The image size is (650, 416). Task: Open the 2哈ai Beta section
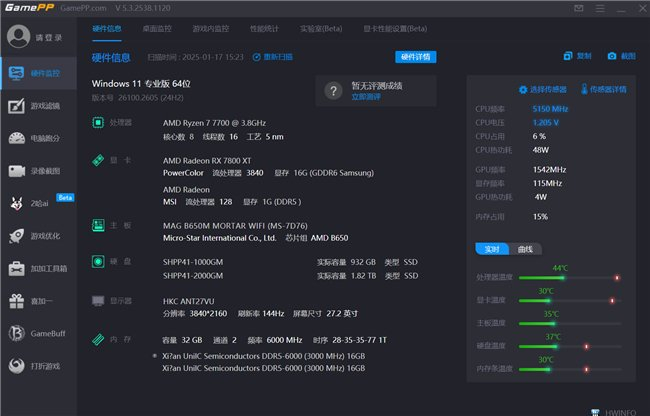(39, 203)
